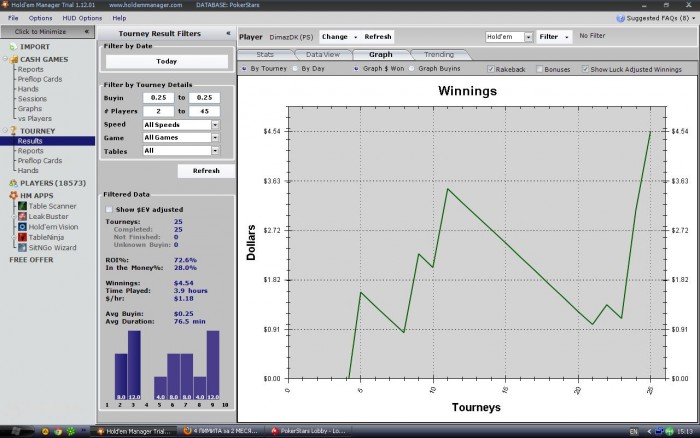Enable the Bonuses checkbox
The height and width of the screenshot is (438, 700).
coord(539,69)
